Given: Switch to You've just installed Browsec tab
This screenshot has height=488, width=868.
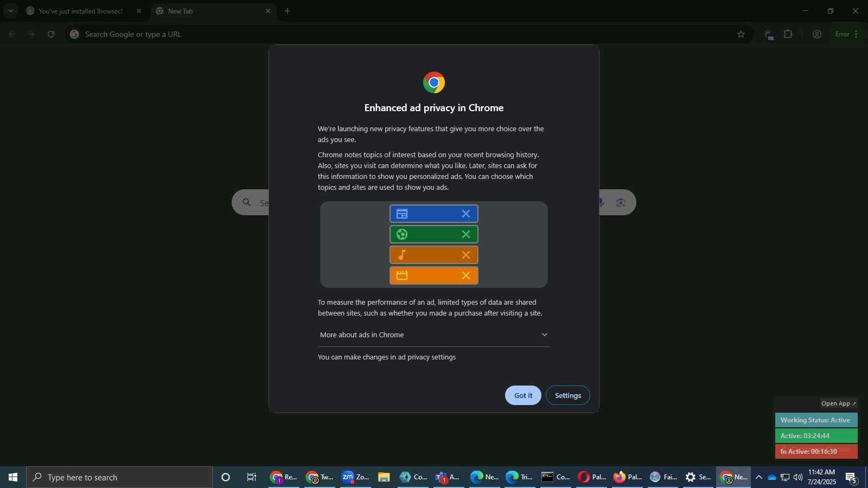Looking at the screenshot, I should [x=80, y=11].
